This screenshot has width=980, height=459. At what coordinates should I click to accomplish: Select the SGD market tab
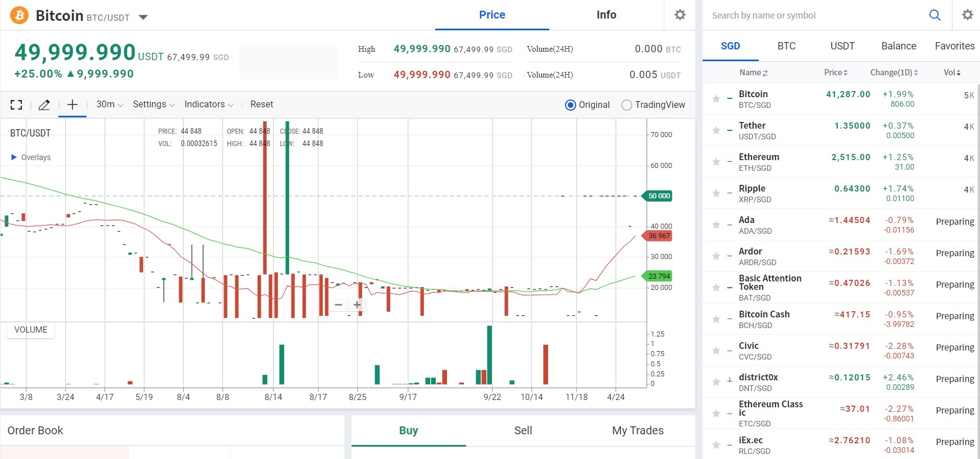pos(731,46)
